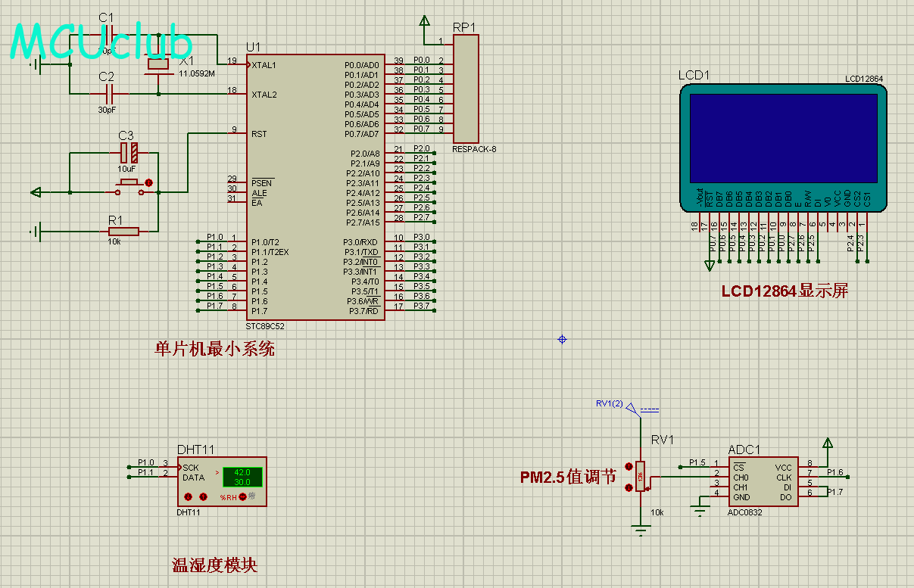Toggle the reset push button latch dot
This screenshot has height=588, width=914.
click(x=149, y=182)
